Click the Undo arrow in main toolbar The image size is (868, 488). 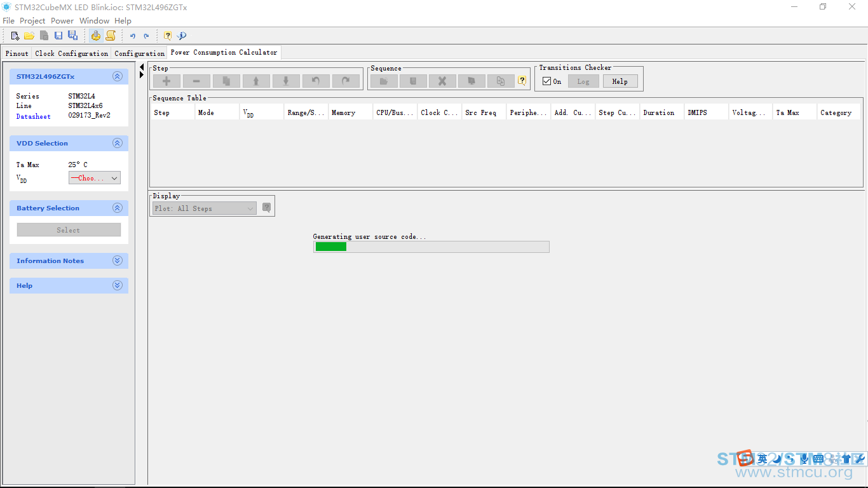(x=133, y=36)
